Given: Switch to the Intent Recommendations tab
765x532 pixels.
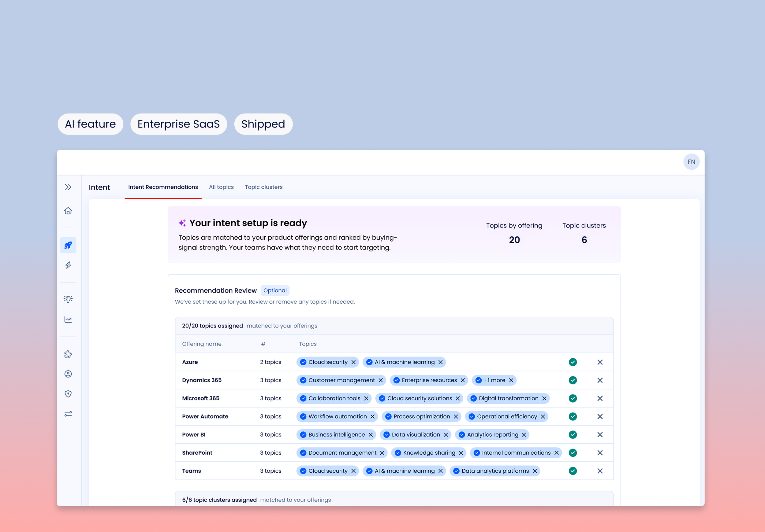Looking at the screenshot, I should (163, 187).
